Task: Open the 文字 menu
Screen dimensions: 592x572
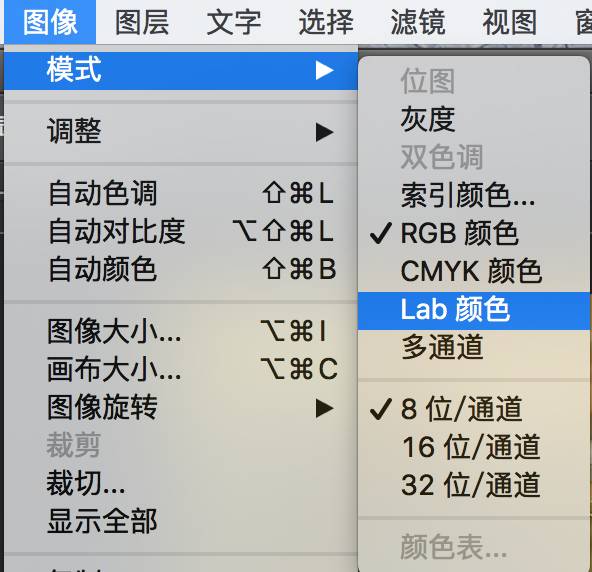Action: click(234, 22)
